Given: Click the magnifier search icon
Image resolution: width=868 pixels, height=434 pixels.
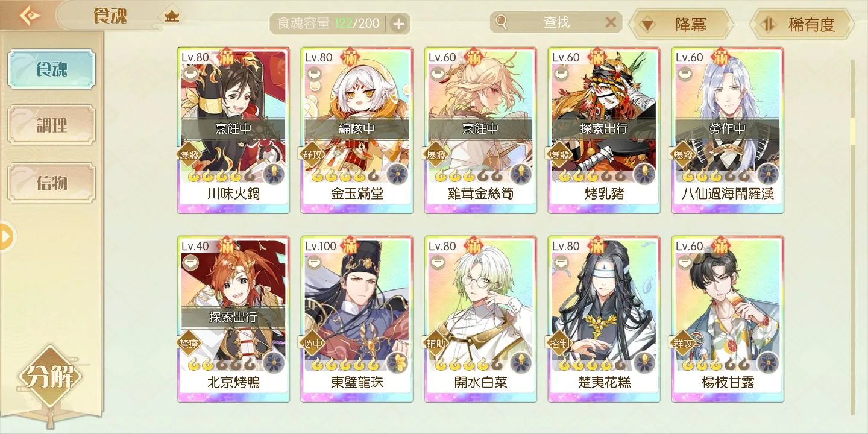Looking at the screenshot, I should pyautogui.click(x=502, y=22).
